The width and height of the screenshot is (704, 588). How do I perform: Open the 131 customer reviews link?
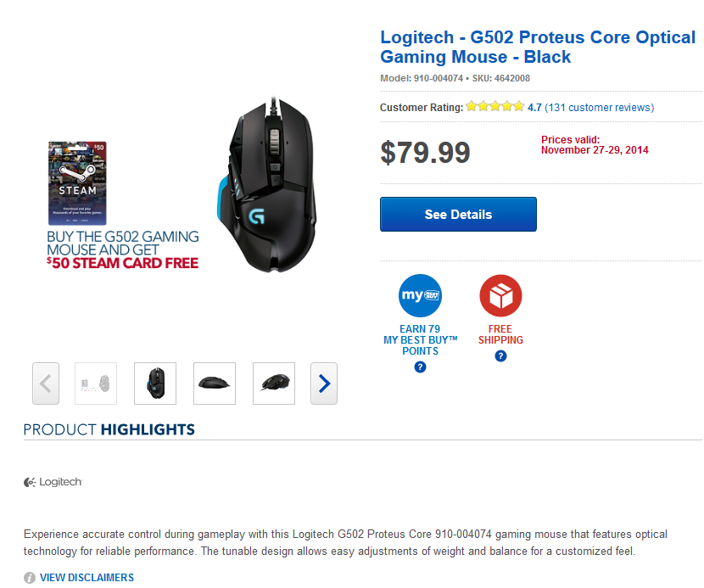click(x=600, y=108)
